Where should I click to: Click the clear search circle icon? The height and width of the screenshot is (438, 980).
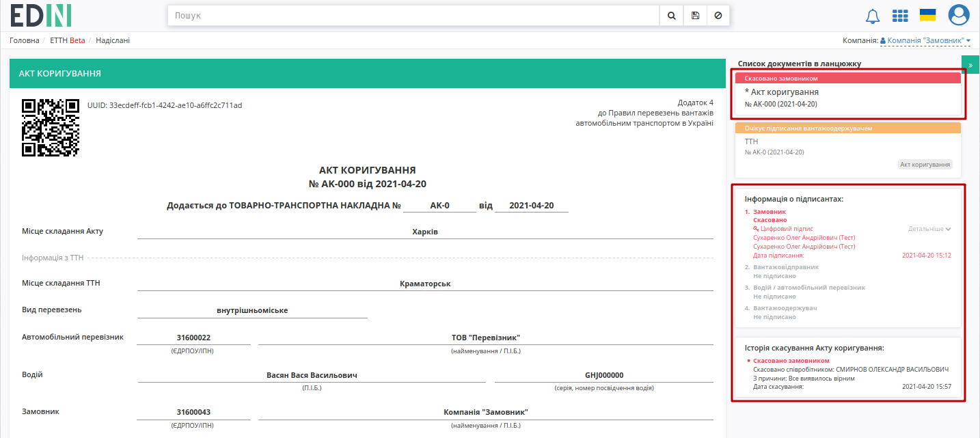(x=718, y=15)
